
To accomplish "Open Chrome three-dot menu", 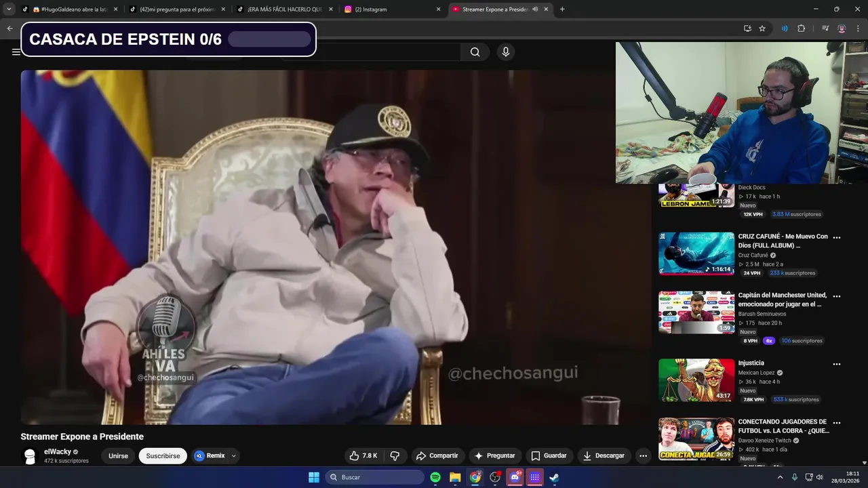I will tap(858, 28).
